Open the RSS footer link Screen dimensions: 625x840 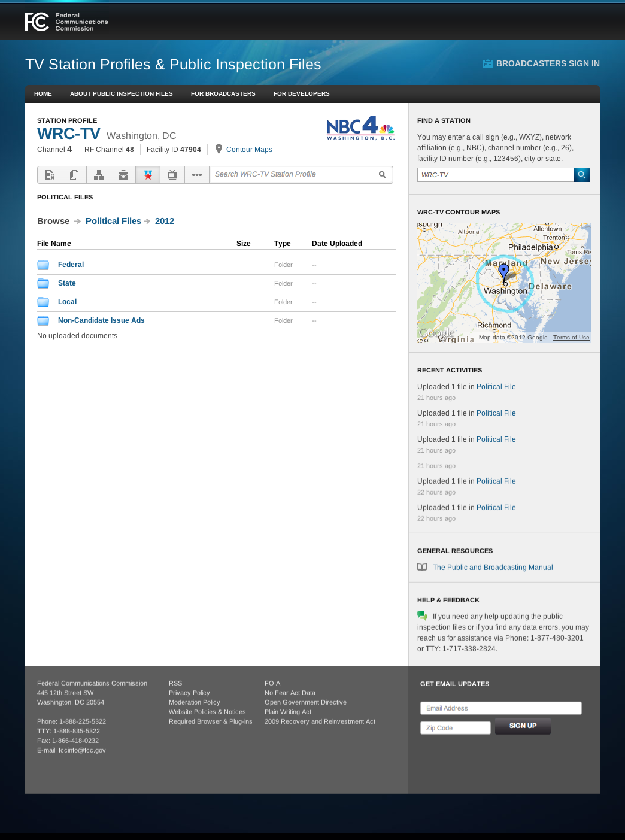point(175,683)
